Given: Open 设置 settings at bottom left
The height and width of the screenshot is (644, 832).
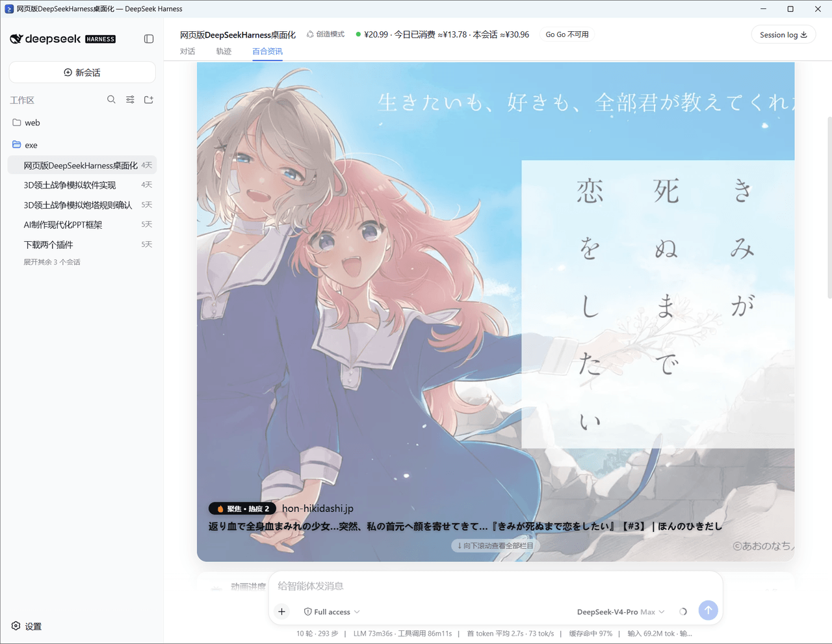Looking at the screenshot, I should click(x=27, y=626).
